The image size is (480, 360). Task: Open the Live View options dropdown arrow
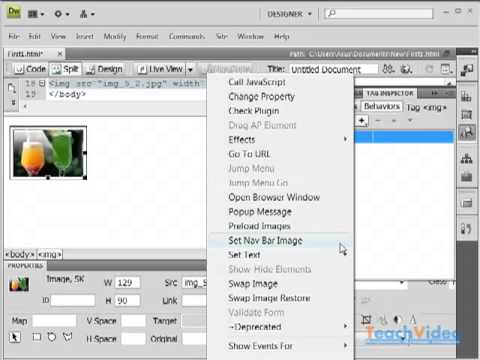coord(190,70)
